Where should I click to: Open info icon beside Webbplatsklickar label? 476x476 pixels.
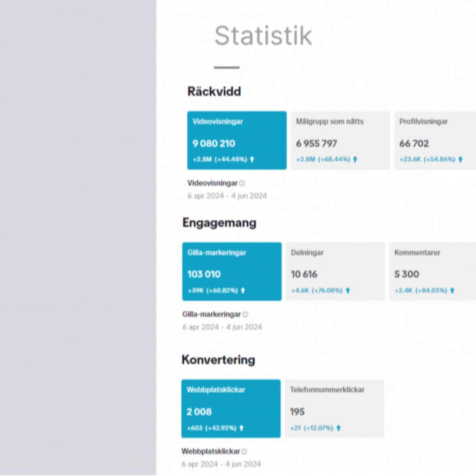pos(244,451)
